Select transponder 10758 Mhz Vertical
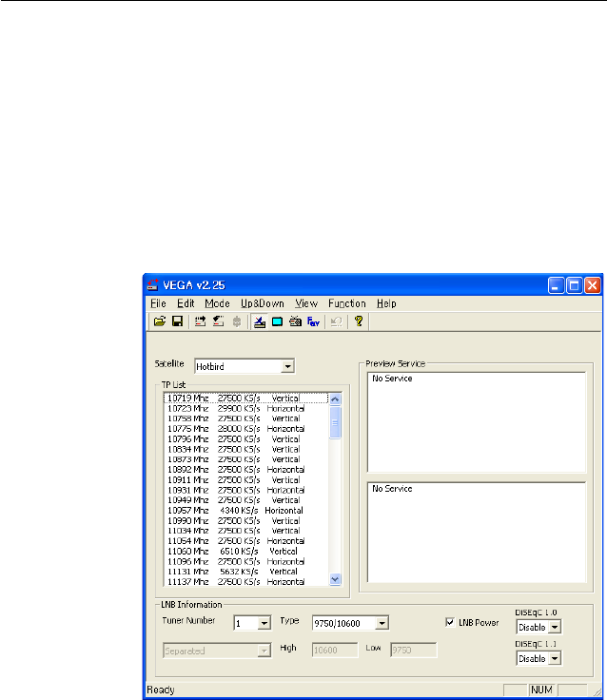The image size is (607, 700). coord(246,418)
